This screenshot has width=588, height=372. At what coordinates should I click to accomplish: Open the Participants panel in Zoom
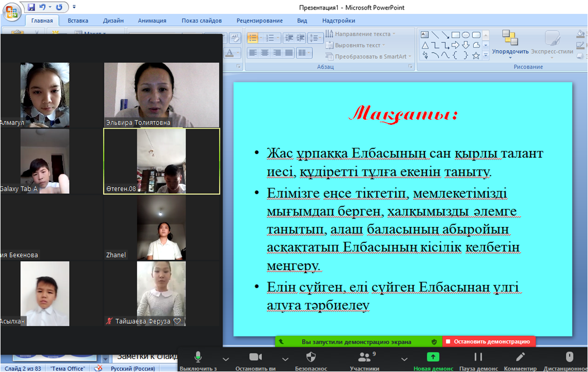coord(364,357)
